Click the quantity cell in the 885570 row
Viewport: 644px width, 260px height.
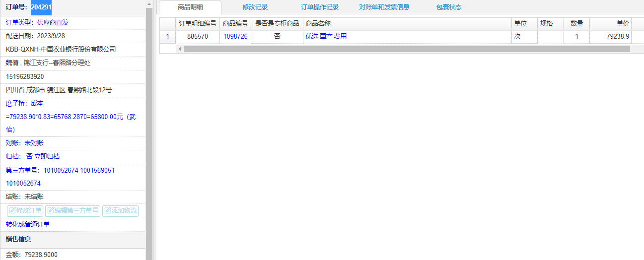point(577,36)
